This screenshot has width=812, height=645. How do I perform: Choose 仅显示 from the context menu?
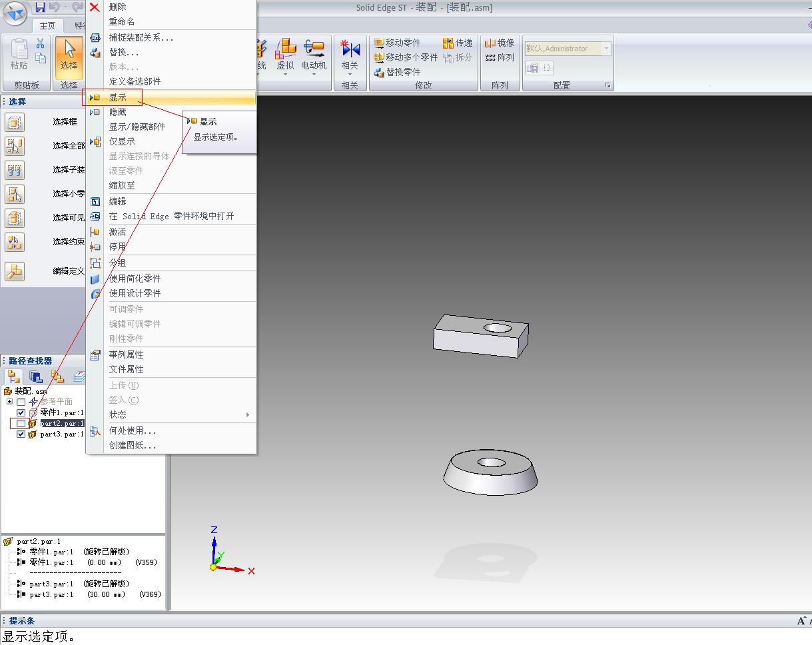click(x=171, y=141)
